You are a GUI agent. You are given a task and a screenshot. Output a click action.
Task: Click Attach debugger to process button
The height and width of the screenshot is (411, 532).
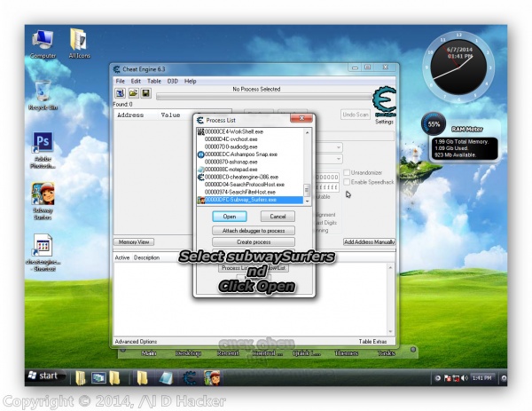[x=253, y=230]
